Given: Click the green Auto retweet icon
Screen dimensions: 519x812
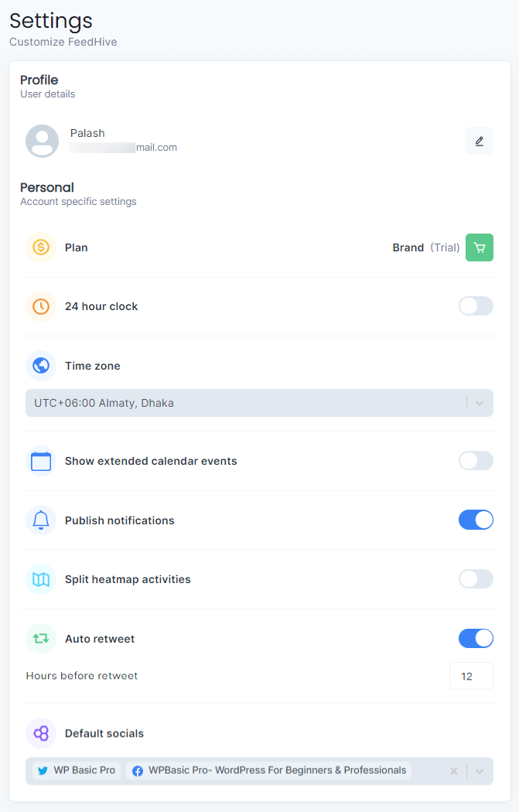Looking at the screenshot, I should (x=42, y=638).
